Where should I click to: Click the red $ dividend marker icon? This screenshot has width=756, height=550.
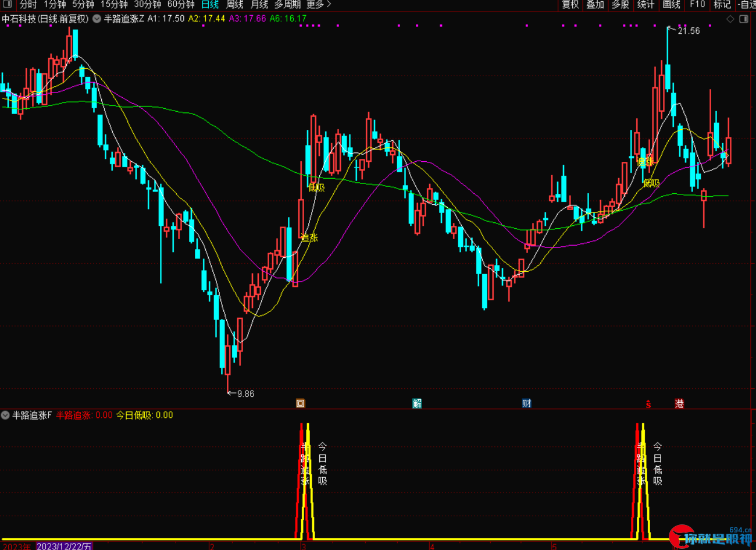click(x=648, y=404)
